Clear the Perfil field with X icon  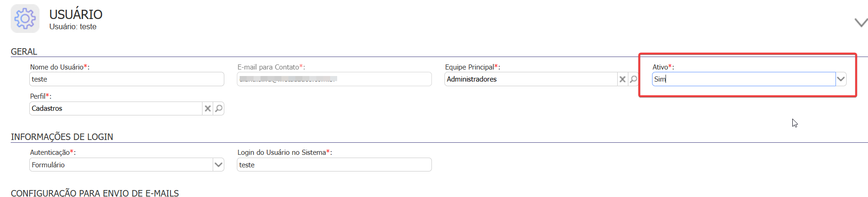point(208,108)
